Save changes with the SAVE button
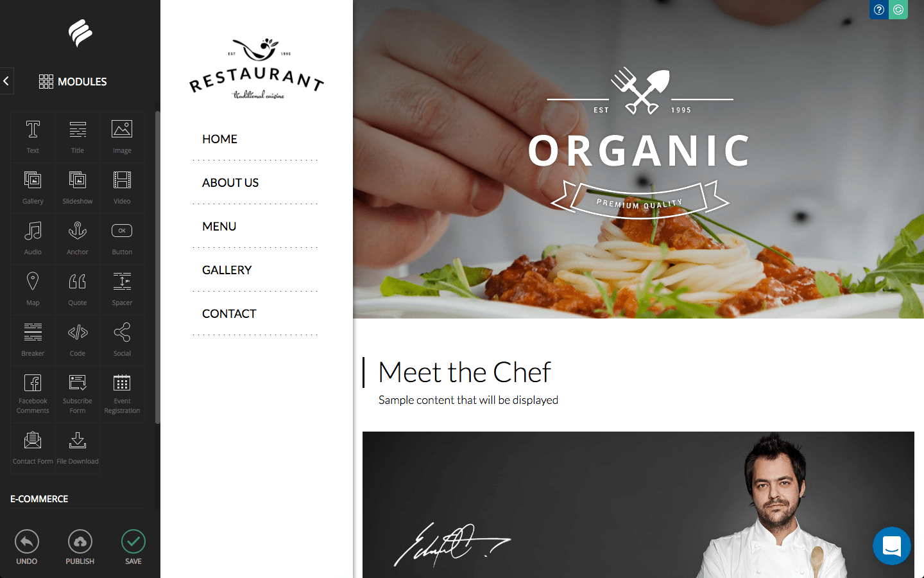 133,548
